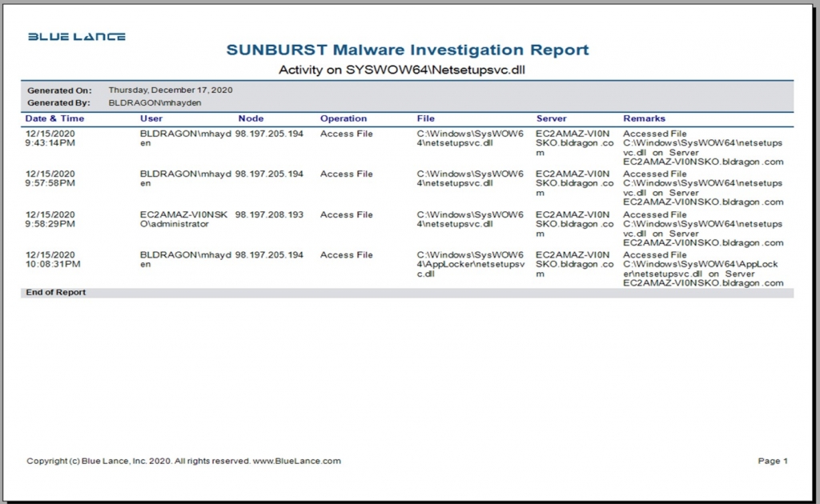Image resolution: width=820 pixels, height=504 pixels.
Task: Click the File path cell in the 9:58:29PM row
Action: click(x=470, y=219)
